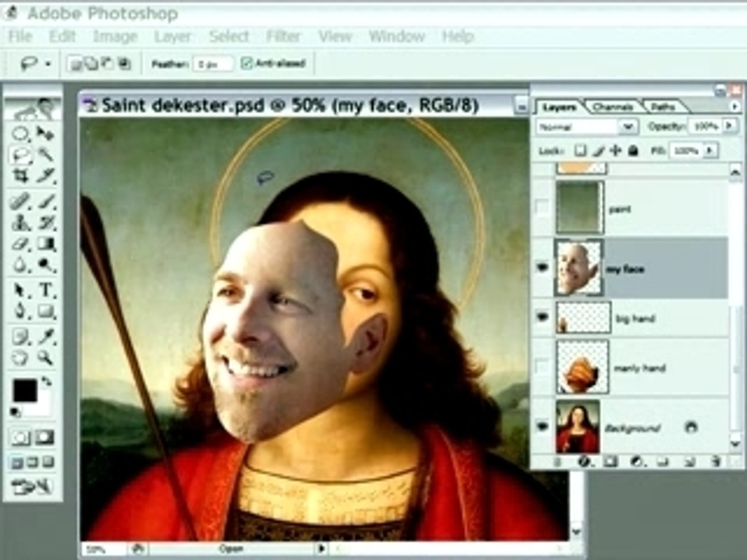Viewport: 747px width, 560px height.
Task: Open the status bar info arrow
Action: point(321,548)
